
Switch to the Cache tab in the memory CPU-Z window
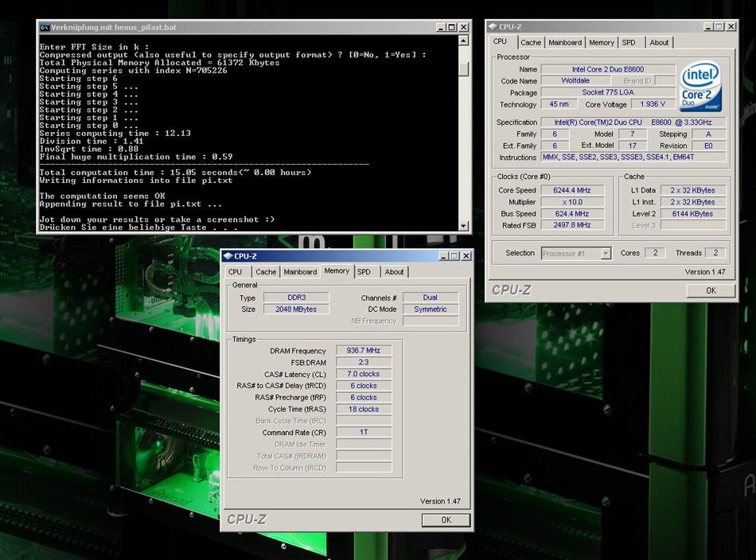point(266,272)
